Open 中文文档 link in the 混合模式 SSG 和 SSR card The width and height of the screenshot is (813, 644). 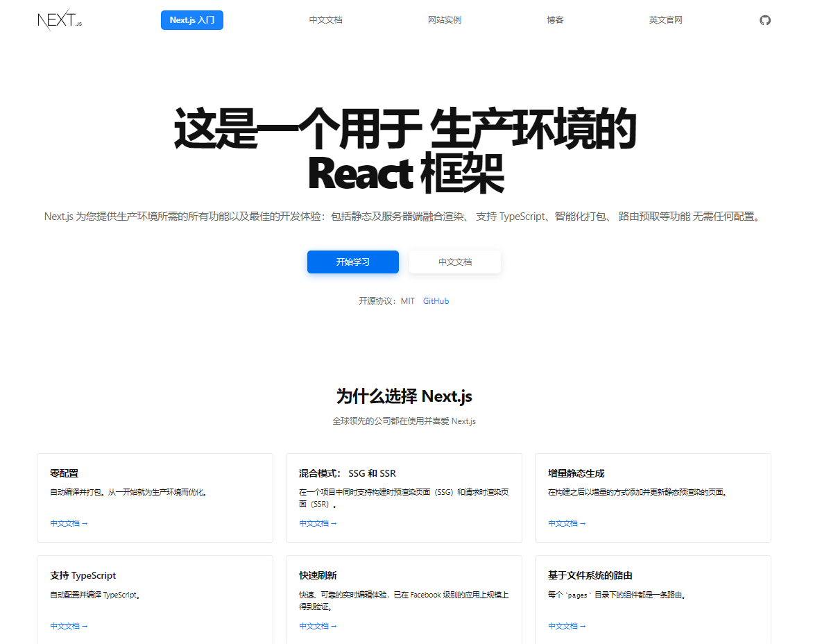click(x=318, y=524)
